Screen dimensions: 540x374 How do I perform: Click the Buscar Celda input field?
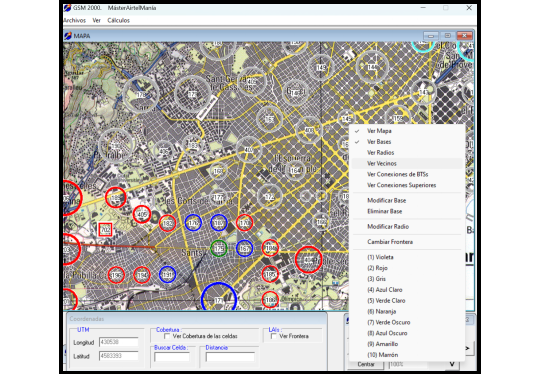click(x=172, y=357)
